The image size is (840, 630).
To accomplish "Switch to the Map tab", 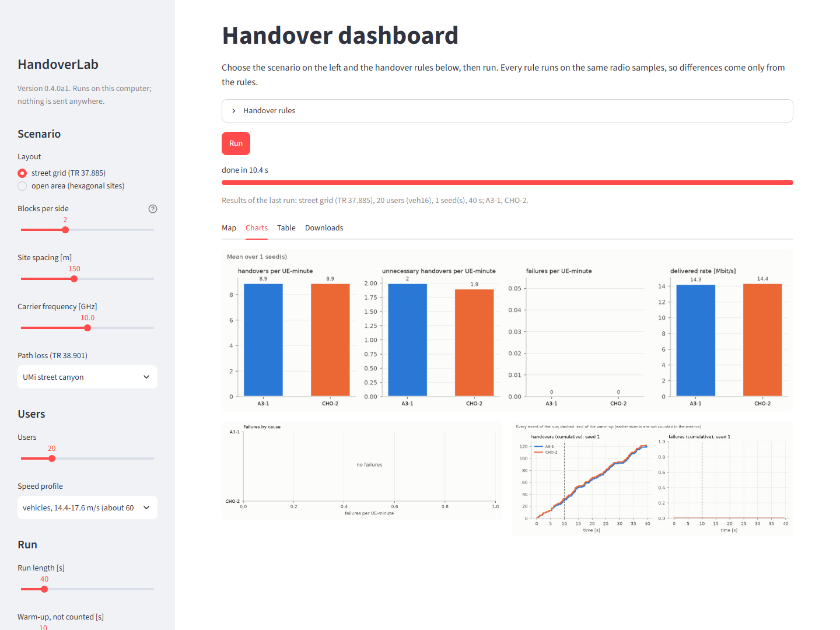I will pos(229,228).
